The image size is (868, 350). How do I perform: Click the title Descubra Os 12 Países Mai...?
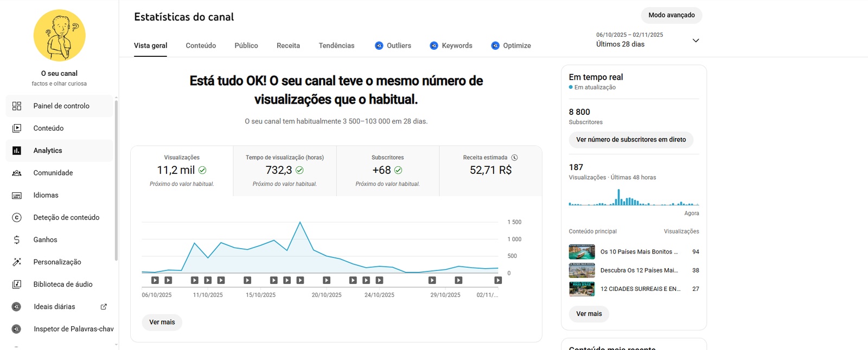(639, 270)
